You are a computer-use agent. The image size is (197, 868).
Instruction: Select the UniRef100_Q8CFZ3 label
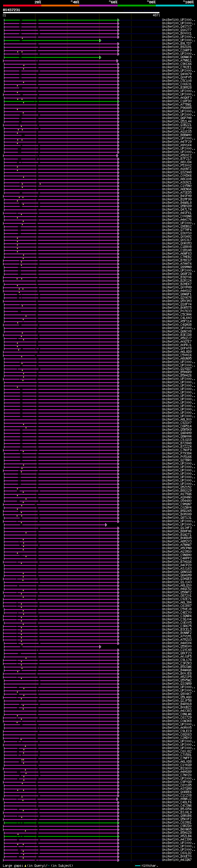click(177, 653)
